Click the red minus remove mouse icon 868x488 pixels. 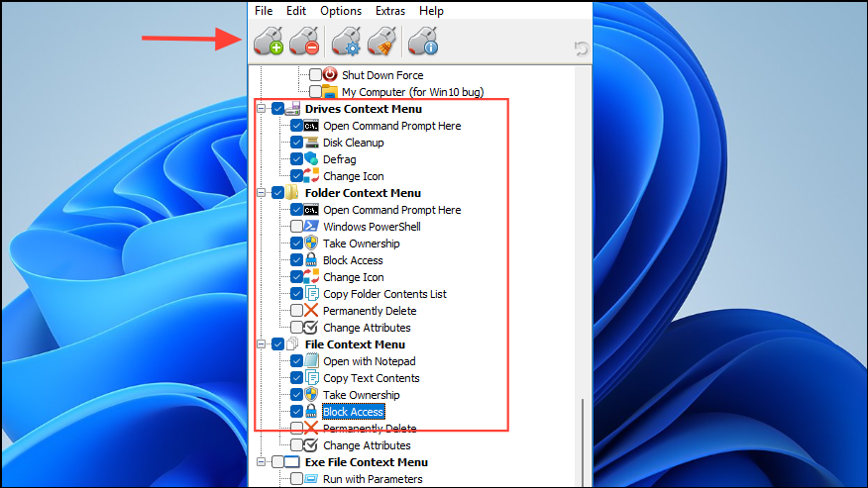pos(304,41)
